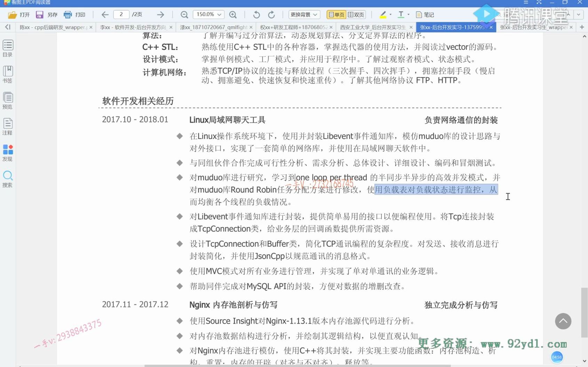Zoom out with the minus magnifier
This screenshot has height=367, width=588.
click(x=184, y=15)
